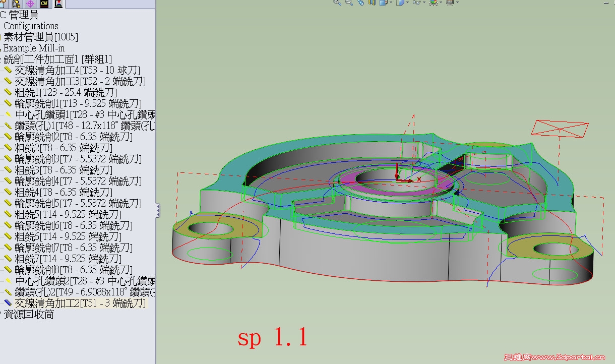Click the 鑽頭(孔)1 drill operation icon
The image size is (615, 364).
[x=8, y=126]
